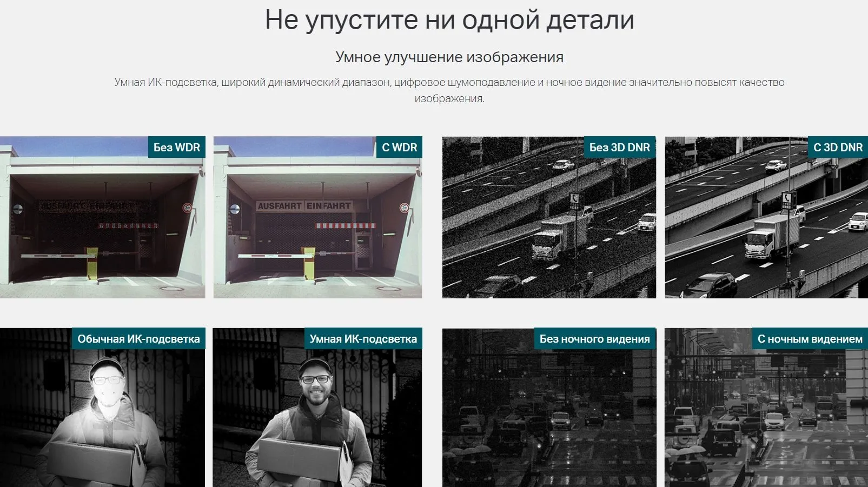The image size is (868, 487).
Task: Click the readable AUSFAHRT EINFAHRT sign in WDR photo
Action: pyautogui.click(x=304, y=206)
